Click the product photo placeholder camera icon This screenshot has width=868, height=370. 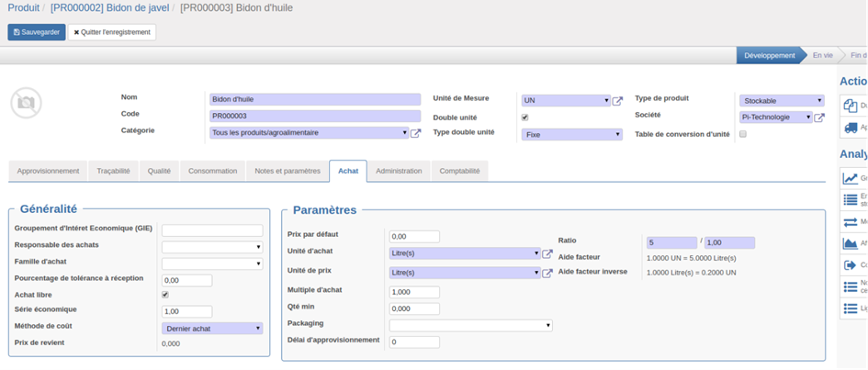coord(26,103)
